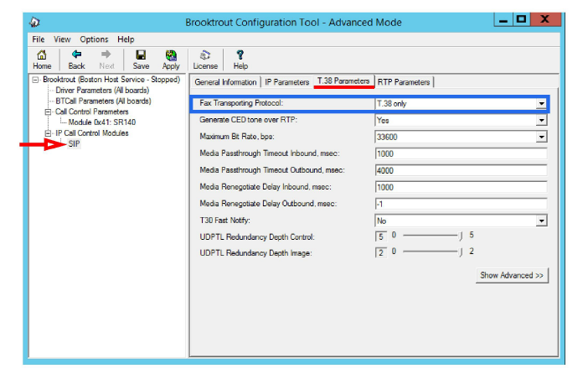The image size is (588, 379).
Task: Open the Help menu
Action: point(126,39)
